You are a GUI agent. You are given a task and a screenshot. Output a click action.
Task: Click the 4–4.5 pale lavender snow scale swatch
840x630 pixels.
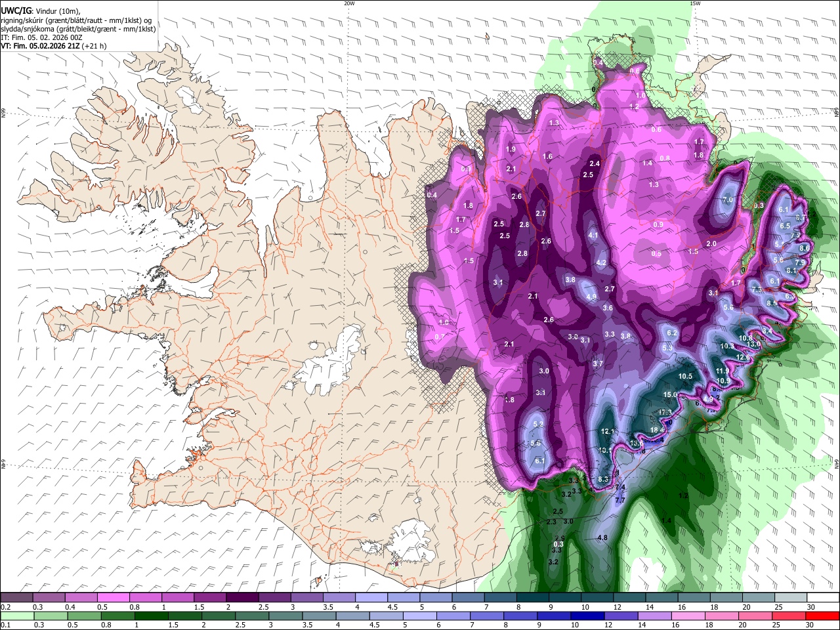coord(371,597)
